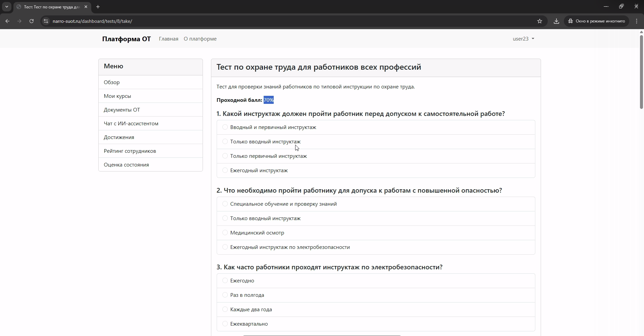This screenshot has width=644, height=336.
Task: Open the "О платформе" link
Action: 200,39
